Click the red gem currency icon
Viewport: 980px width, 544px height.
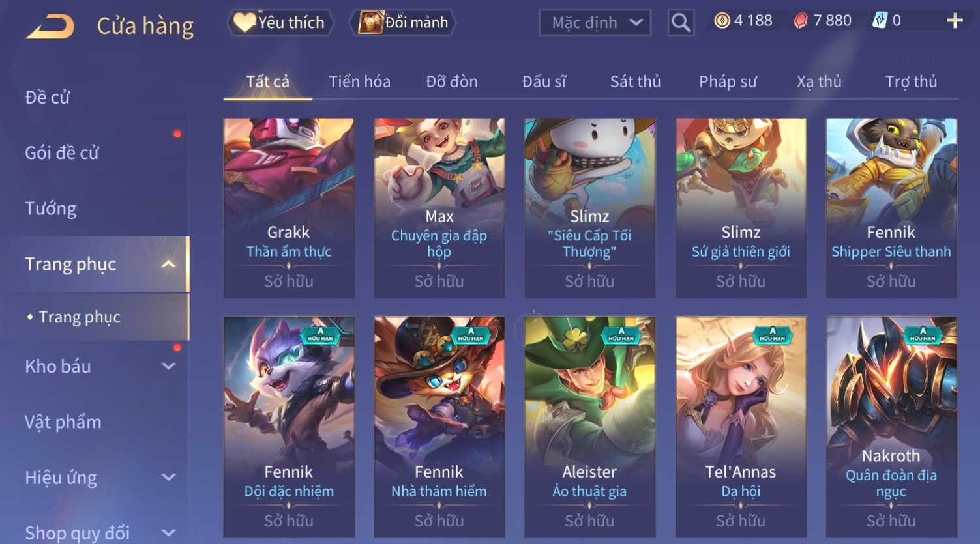pyautogui.click(x=801, y=21)
